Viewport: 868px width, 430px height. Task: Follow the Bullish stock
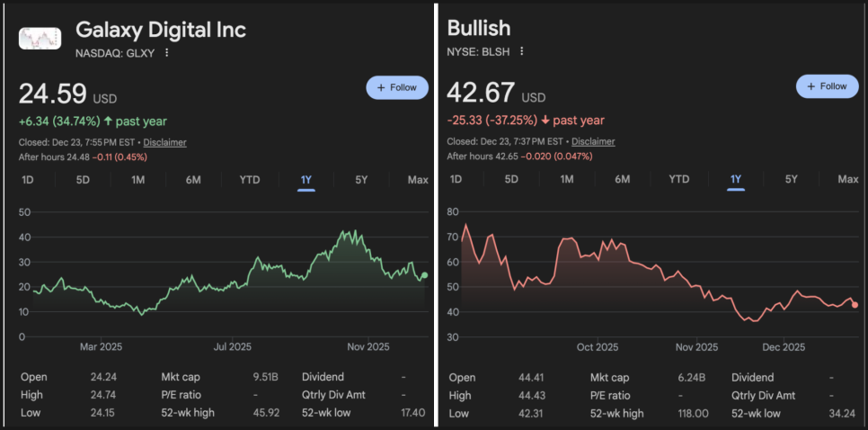(x=827, y=86)
